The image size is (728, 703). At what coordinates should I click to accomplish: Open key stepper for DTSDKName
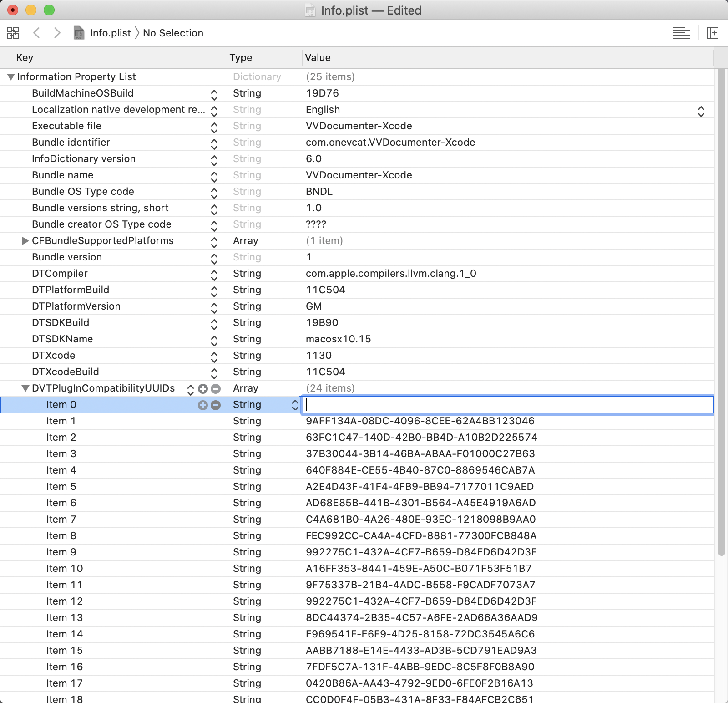click(214, 340)
